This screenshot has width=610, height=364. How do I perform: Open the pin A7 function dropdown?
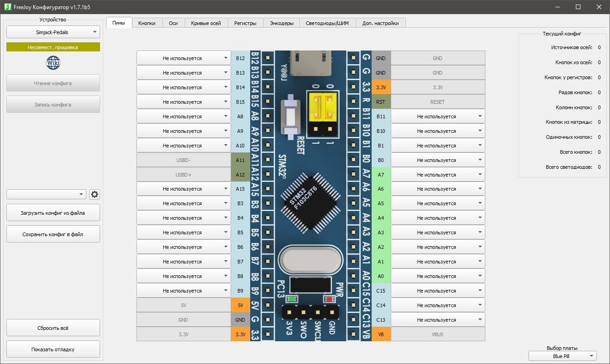pyautogui.click(x=438, y=175)
